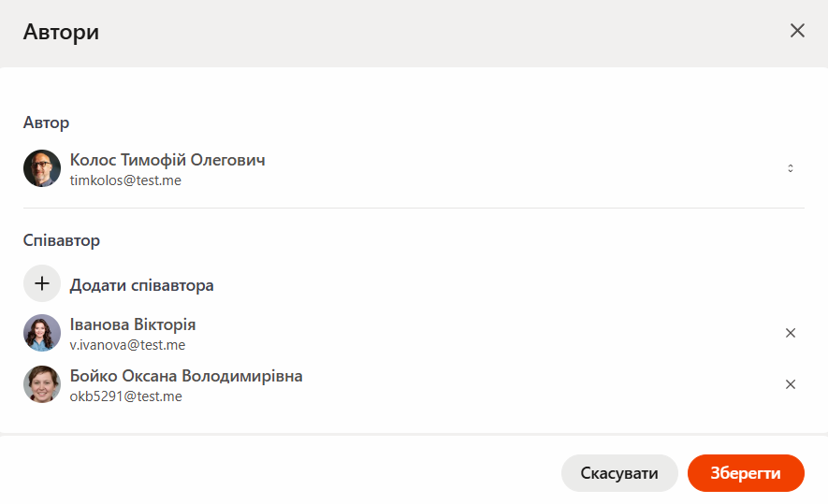Click Іванова Вікторія's profile photo

click(x=42, y=333)
